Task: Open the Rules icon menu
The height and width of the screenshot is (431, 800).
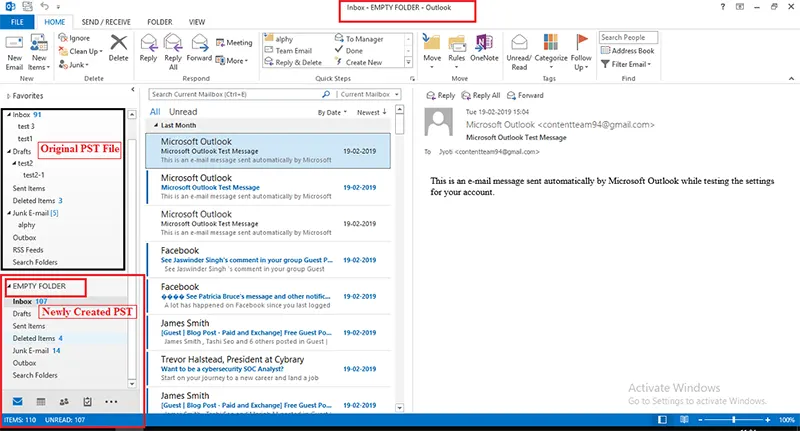Action: pos(457,43)
